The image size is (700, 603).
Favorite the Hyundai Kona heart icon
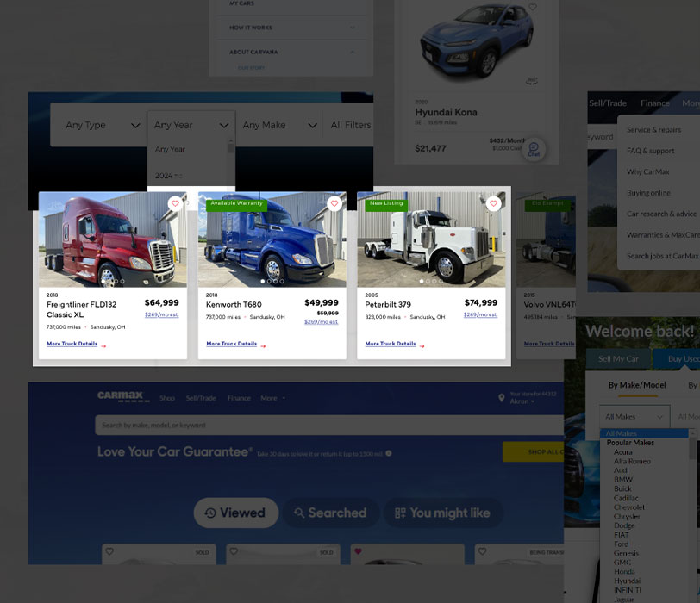coord(533,7)
